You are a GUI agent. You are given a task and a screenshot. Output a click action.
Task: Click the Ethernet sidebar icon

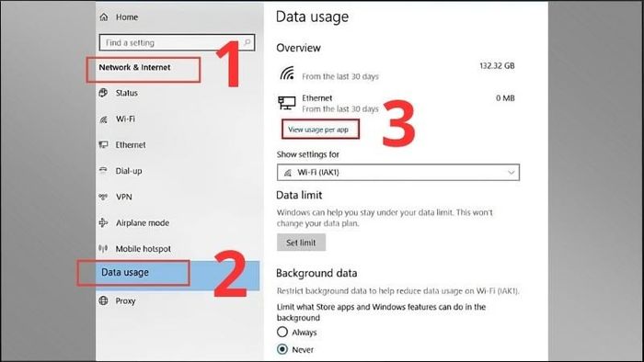[103, 145]
